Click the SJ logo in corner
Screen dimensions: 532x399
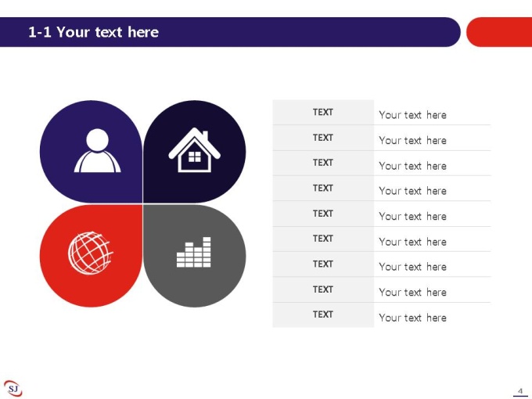coord(13,388)
